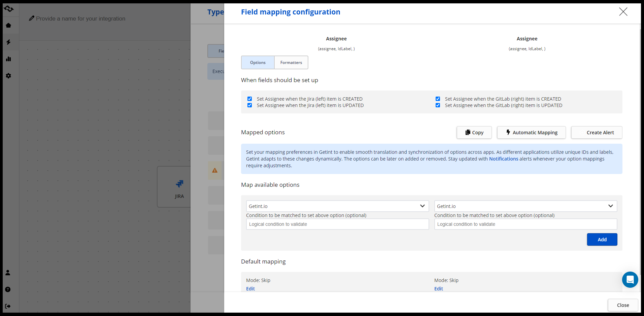Click the lightning bolt integrations icon
Image resolution: width=644 pixels, height=316 pixels.
[8, 42]
